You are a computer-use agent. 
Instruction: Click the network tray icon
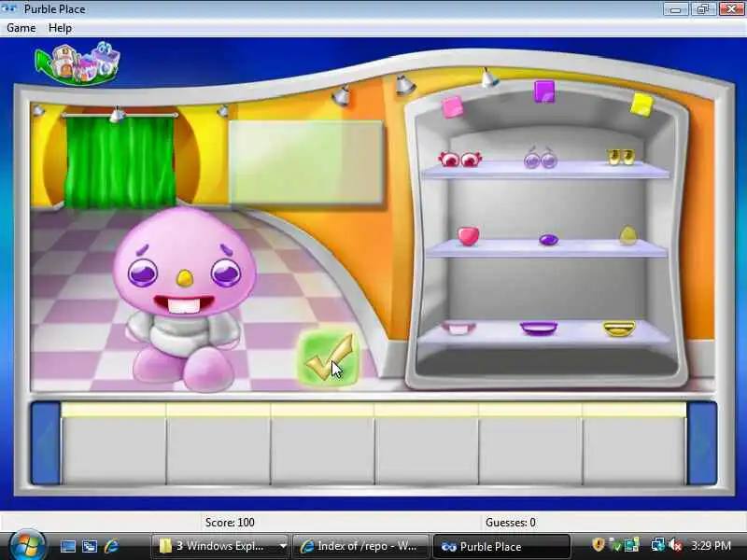(658, 545)
